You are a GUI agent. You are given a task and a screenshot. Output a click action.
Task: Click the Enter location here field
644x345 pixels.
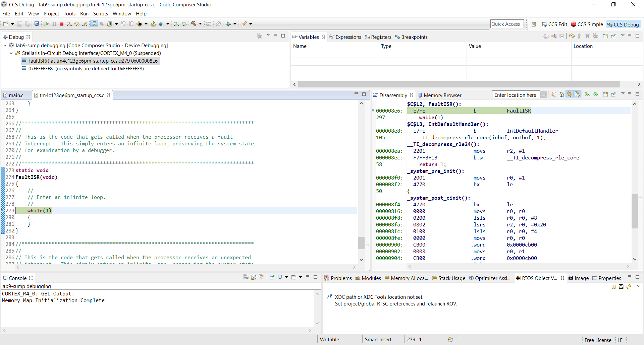[x=515, y=95]
